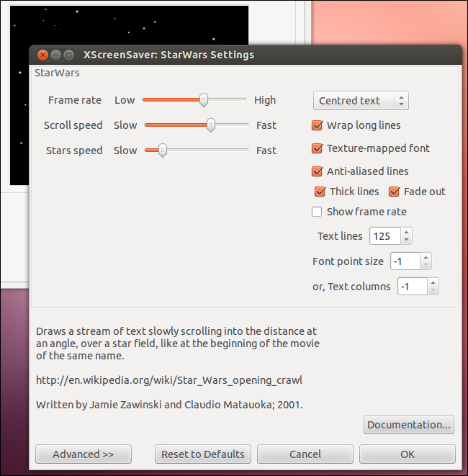Decrease Font point size value
The height and width of the screenshot is (476, 468).
click(x=426, y=265)
